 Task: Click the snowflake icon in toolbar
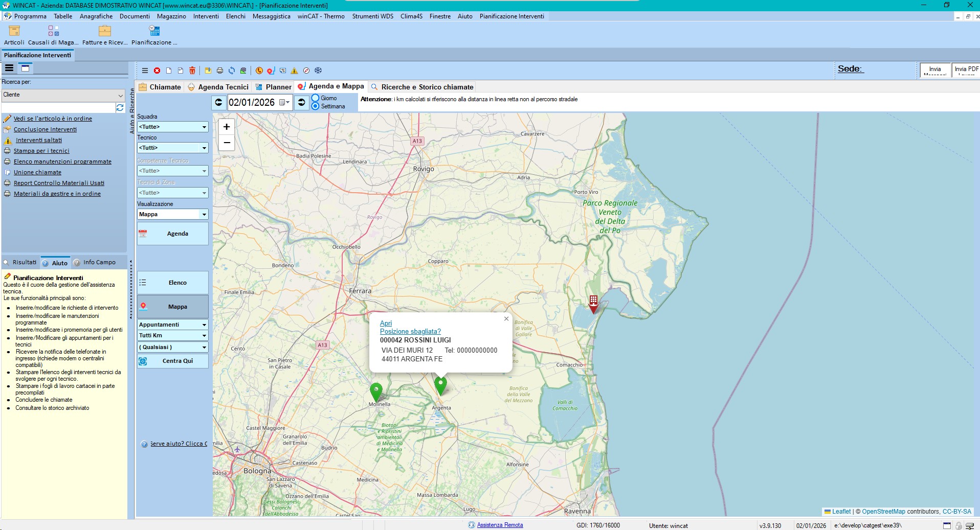[x=318, y=71]
